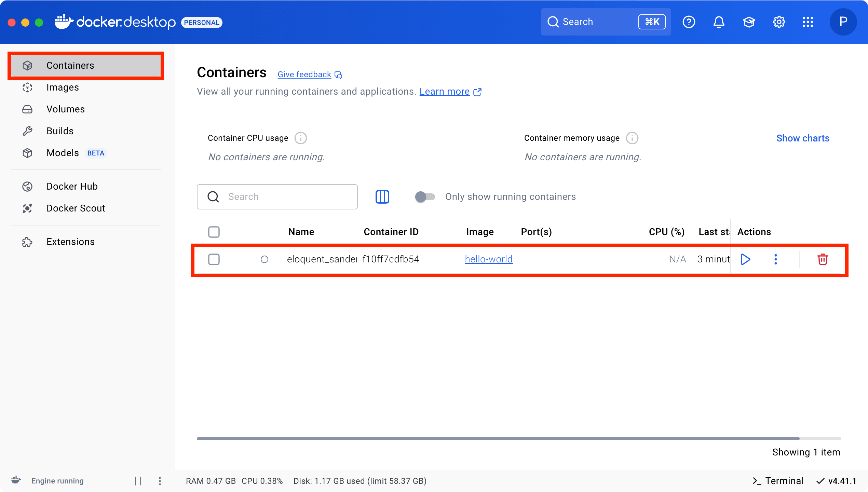Click the container Search input box
Viewport: 868px width, 492px height.
[277, 197]
